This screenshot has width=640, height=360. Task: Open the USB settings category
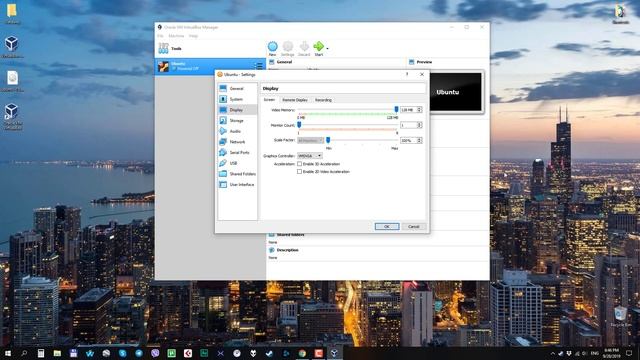tap(237, 163)
